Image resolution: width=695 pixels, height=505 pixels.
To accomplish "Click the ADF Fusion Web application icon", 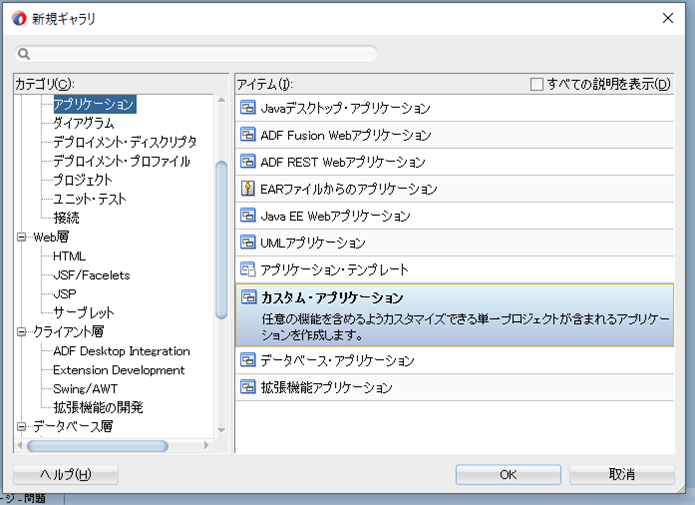I will 248,135.
